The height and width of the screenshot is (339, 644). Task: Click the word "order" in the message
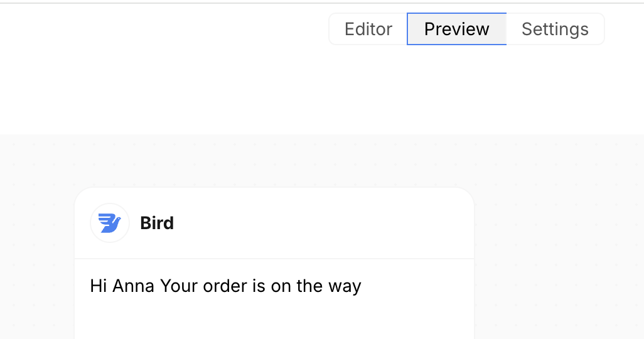click(x=225, y=286)
